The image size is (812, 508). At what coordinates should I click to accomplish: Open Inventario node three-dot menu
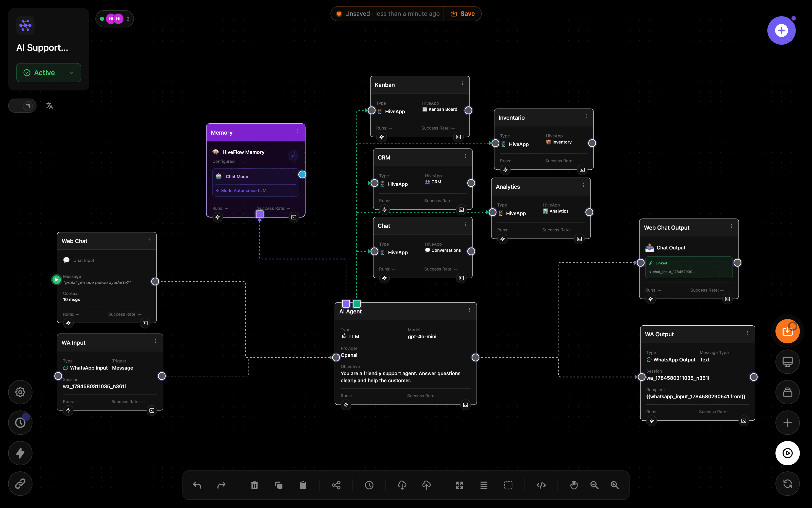point(586,116)
